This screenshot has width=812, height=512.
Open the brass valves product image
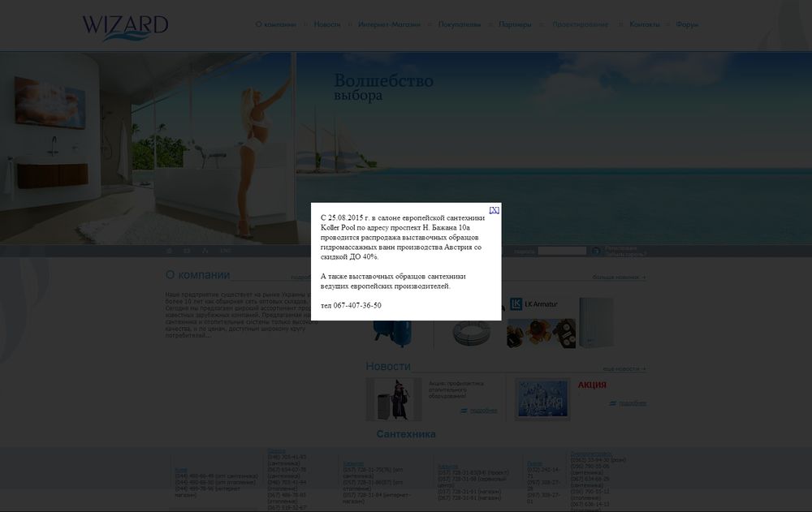click(541, 333)
